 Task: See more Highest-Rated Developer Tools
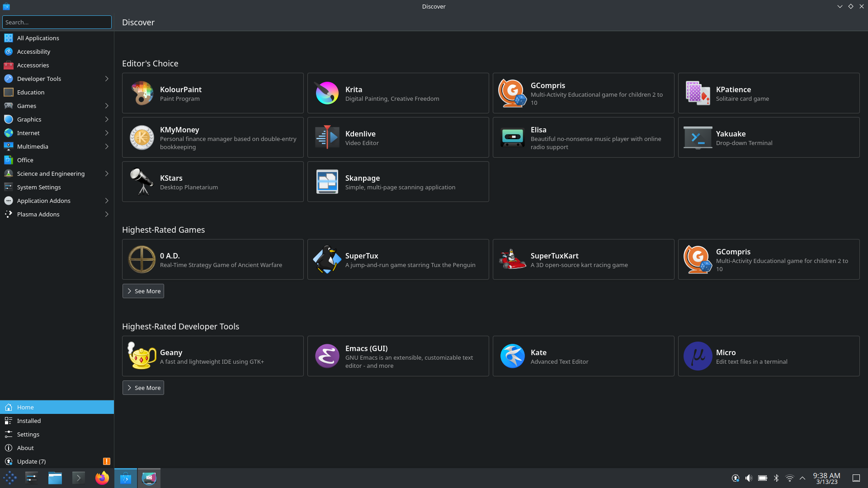[x=143, y=388]
